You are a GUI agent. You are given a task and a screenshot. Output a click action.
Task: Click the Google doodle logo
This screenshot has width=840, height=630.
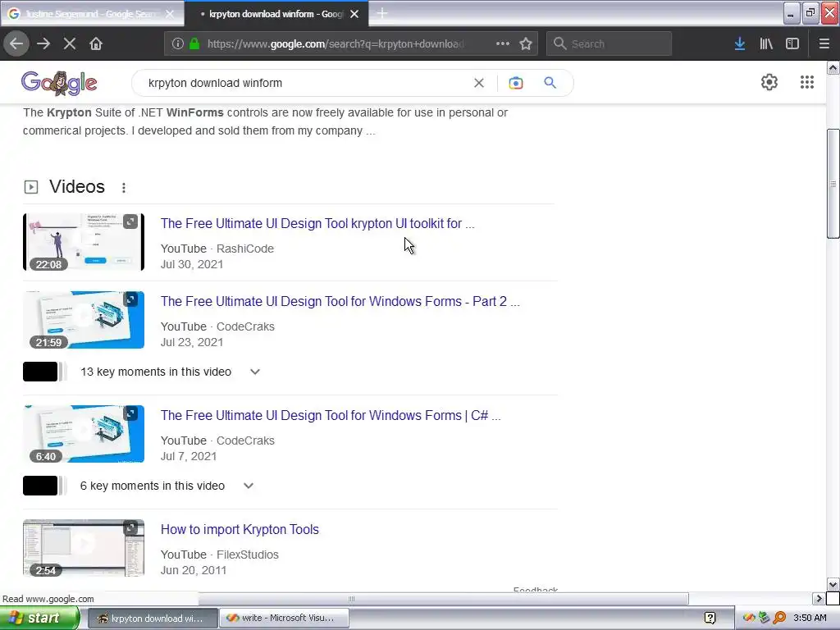[x=59, y=83]
